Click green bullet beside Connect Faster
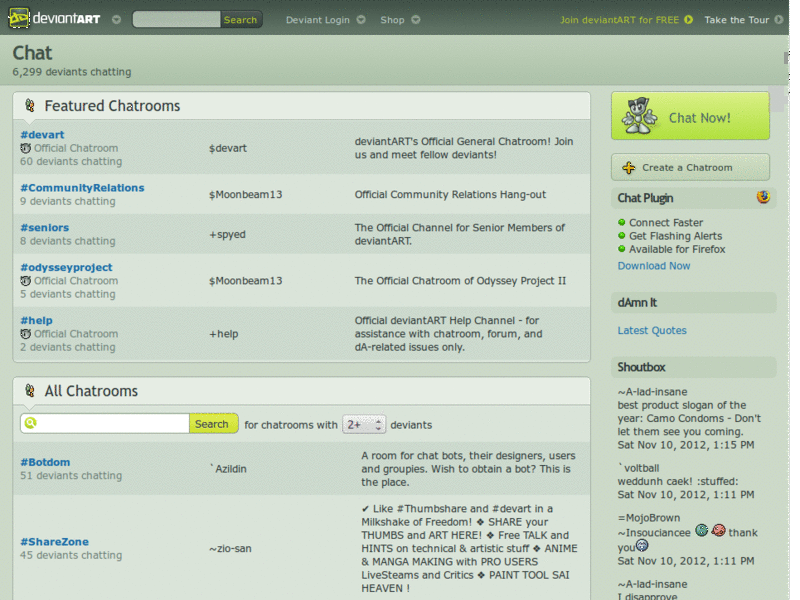The width and height of the screenshot is (800, 600). click(621, 222)
